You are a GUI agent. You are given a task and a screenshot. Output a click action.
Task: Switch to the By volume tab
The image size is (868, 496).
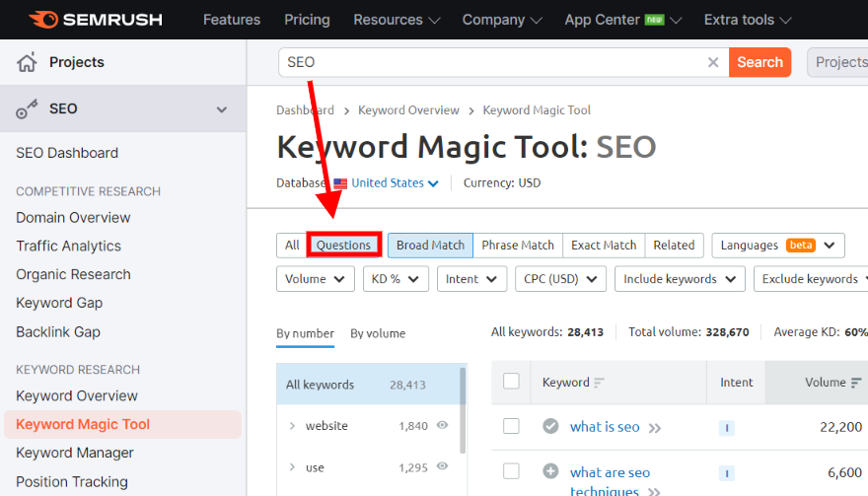pos(378,334)
